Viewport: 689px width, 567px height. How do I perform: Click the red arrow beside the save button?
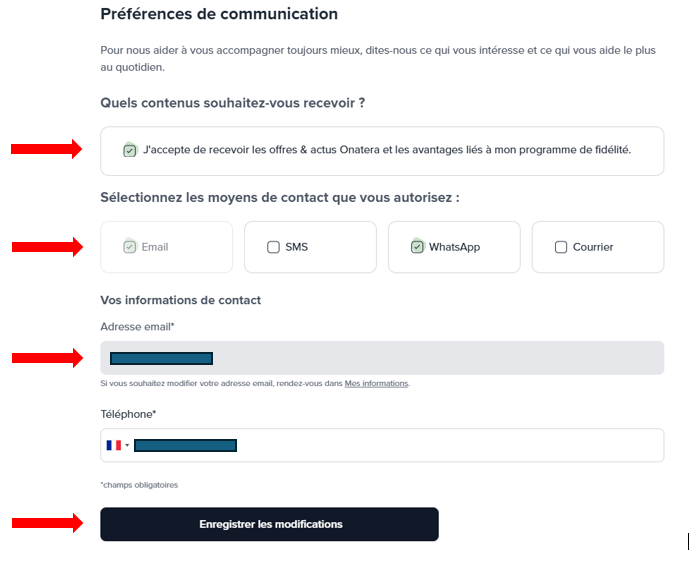coord(47,523)
